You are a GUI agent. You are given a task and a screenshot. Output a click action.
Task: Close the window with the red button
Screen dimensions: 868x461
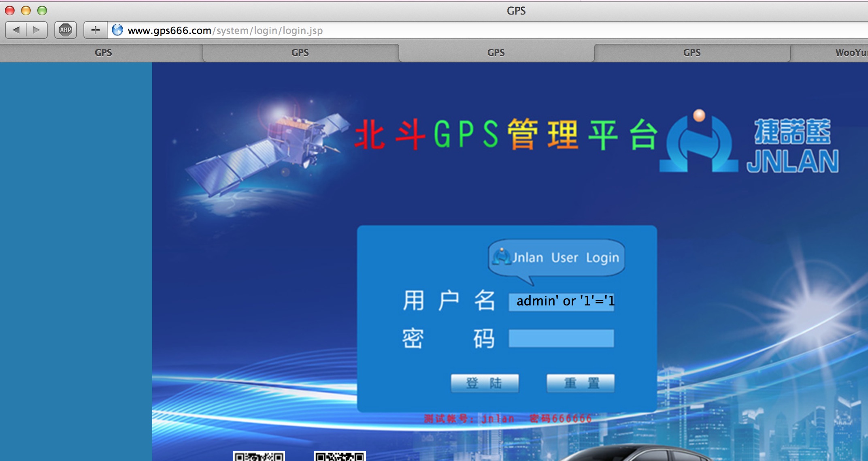(10, 11)
